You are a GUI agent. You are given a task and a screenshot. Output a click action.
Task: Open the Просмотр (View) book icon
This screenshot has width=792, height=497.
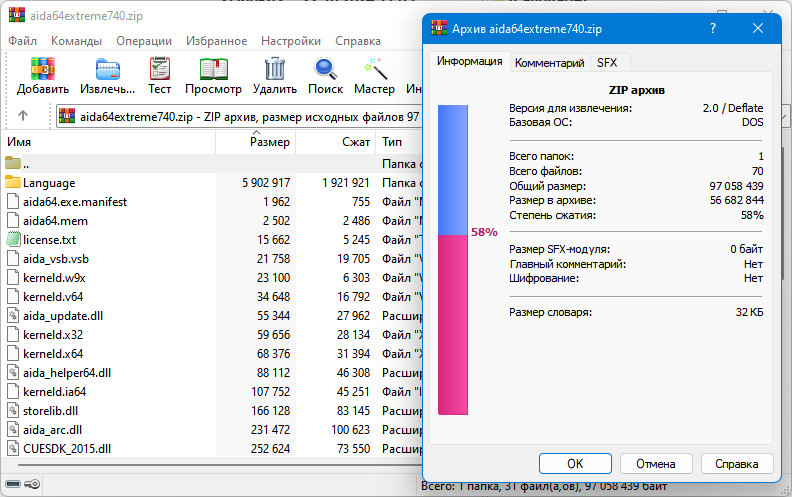pos(214,69)
